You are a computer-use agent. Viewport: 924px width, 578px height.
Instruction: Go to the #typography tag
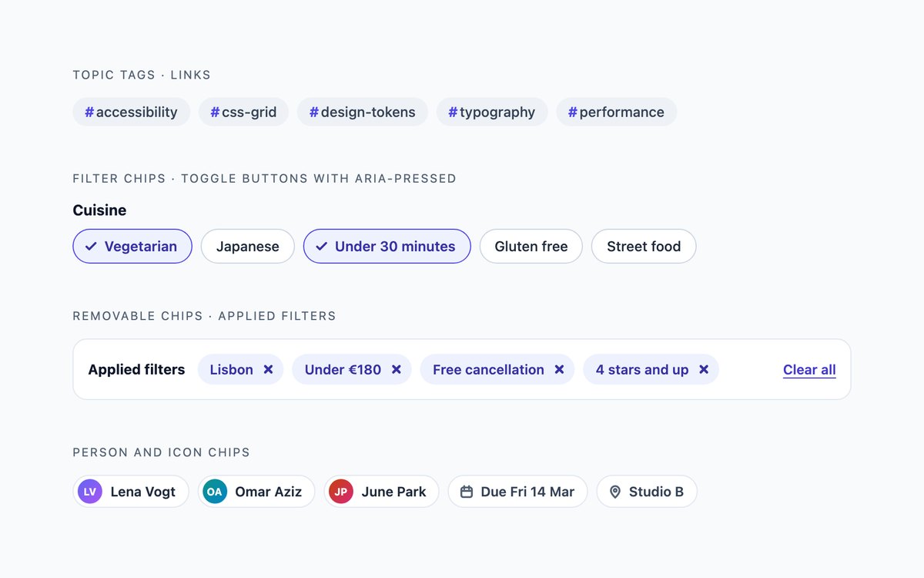point(492,112)
